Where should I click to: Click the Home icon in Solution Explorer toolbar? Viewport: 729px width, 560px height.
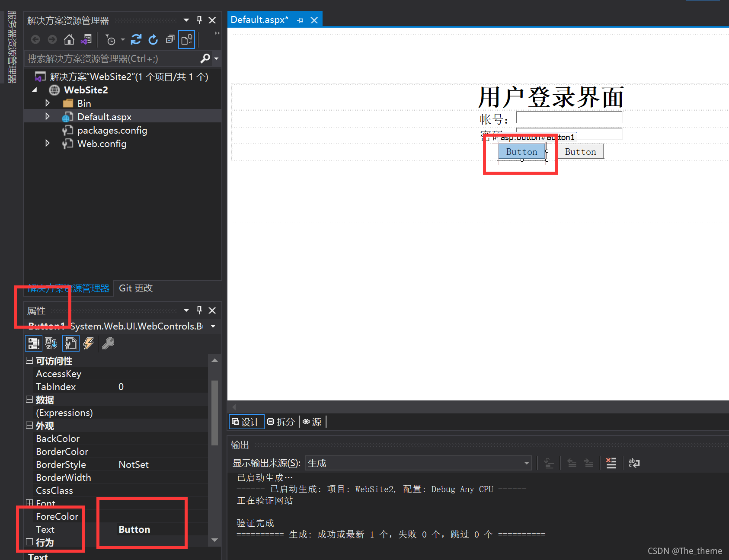point(69,40)
